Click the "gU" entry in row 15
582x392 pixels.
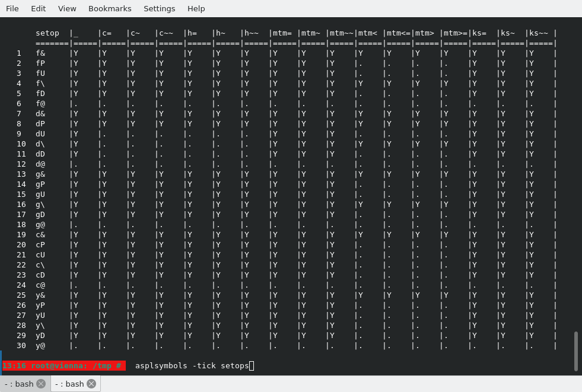[40, 194]
